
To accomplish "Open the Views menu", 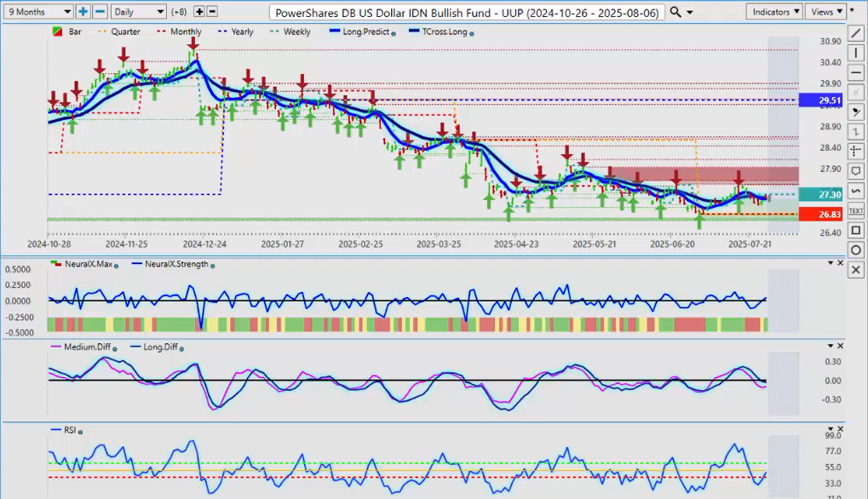I will 826,12.
